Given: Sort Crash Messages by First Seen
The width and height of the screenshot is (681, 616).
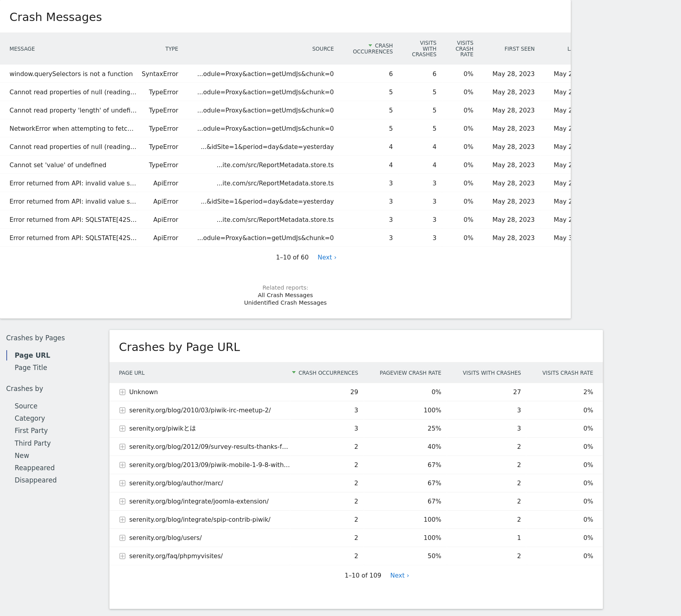Looking at the screenshot, I should tap(519, 49).
